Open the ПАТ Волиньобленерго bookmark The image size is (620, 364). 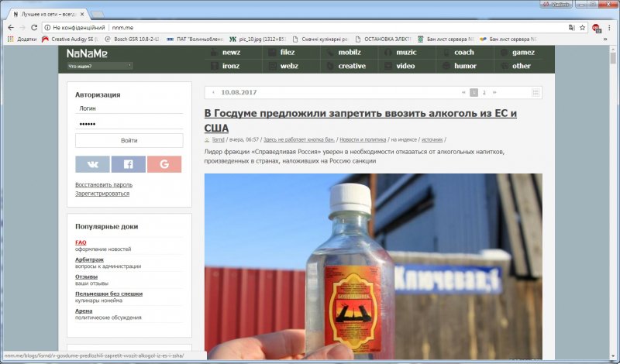(x=195, y=39)
